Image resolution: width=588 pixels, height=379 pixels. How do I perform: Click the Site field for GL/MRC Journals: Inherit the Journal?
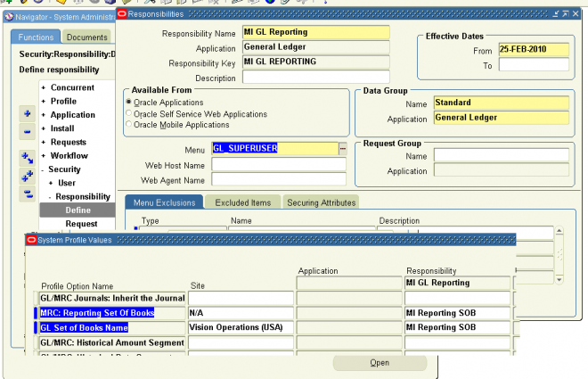[241, 299]
